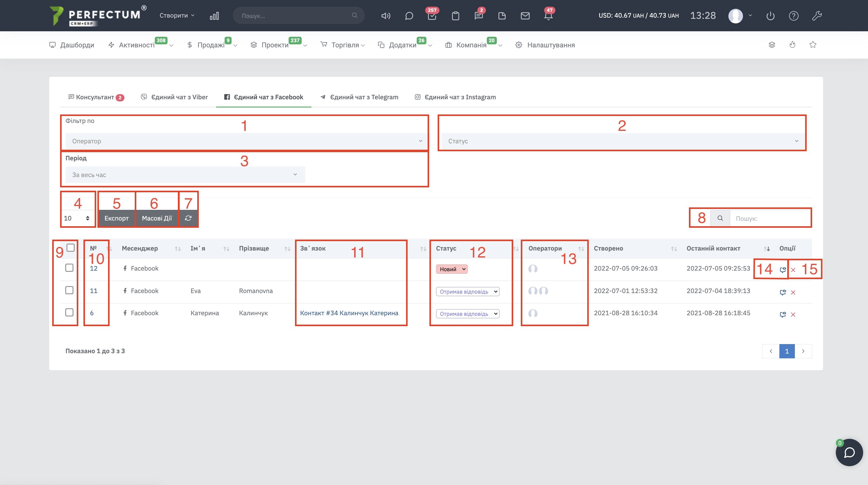This screenshot has width=868, height=485.
Task: Click the power logout icon
Action: (770, 16)
